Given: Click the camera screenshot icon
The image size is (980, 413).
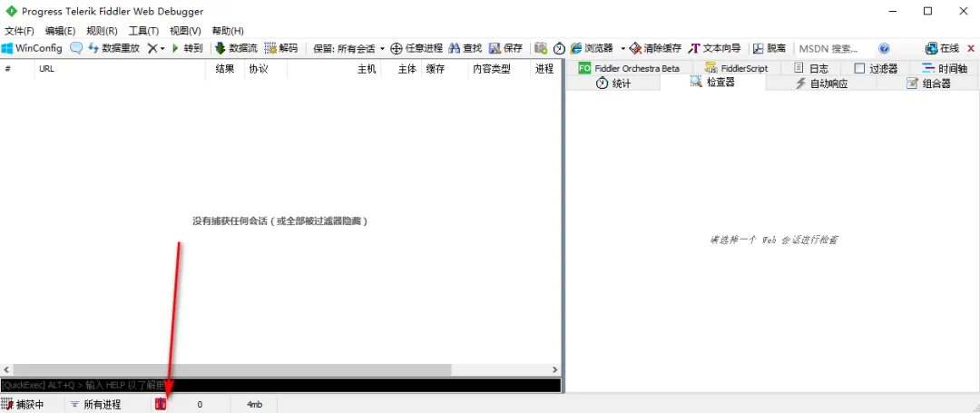Looking at the screenshot, I should coord(541,48).
